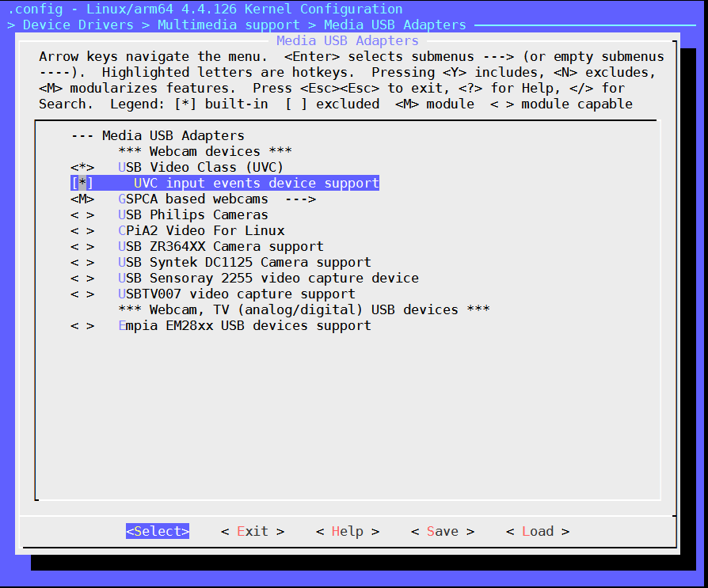
Task: Toggle USB Syntek DC1125 Camera support option
Action: point(82,262)
